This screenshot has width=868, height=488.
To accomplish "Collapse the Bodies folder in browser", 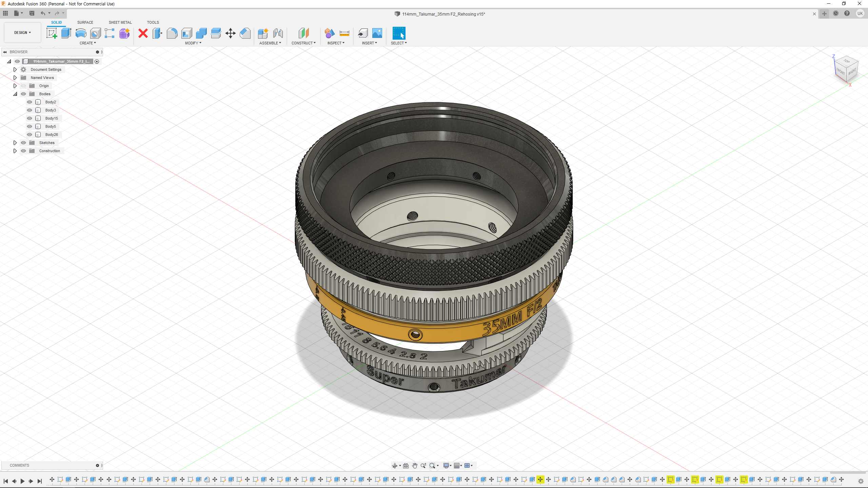I will (15, 94).
